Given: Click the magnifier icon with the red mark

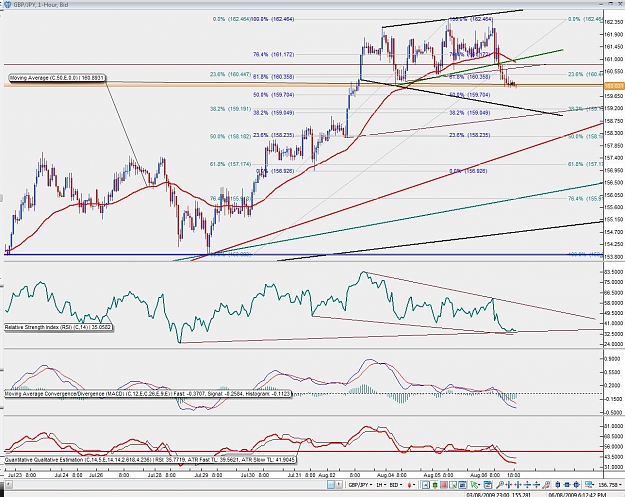Looking at the screenshot, I should pyautogui.click(x=546, y=485).
